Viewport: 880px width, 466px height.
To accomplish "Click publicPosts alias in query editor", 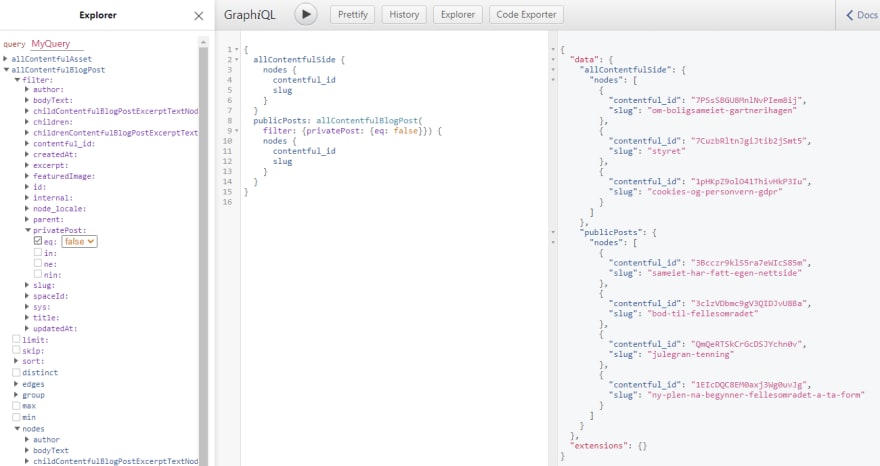I will [x=279, y=121].
